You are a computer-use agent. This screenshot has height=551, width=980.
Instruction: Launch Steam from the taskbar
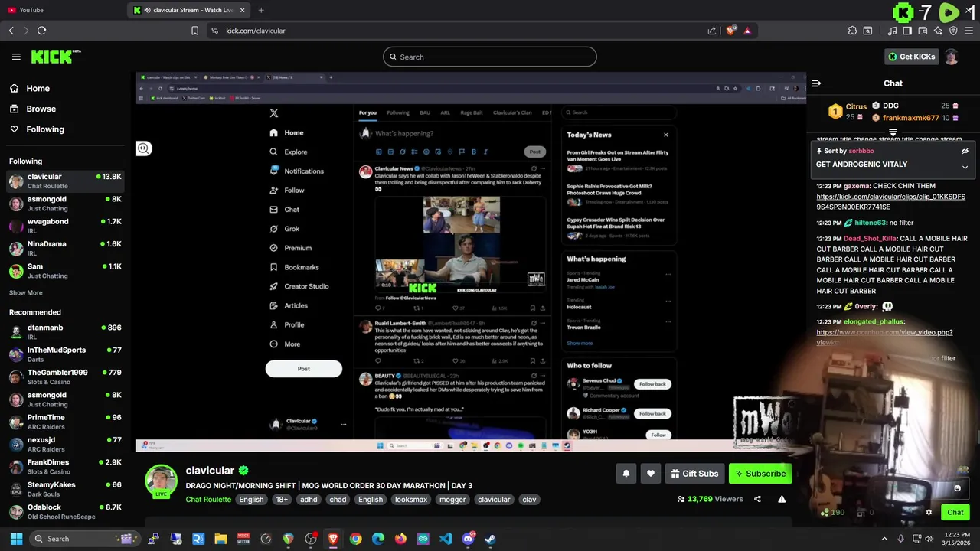point(490,539)
